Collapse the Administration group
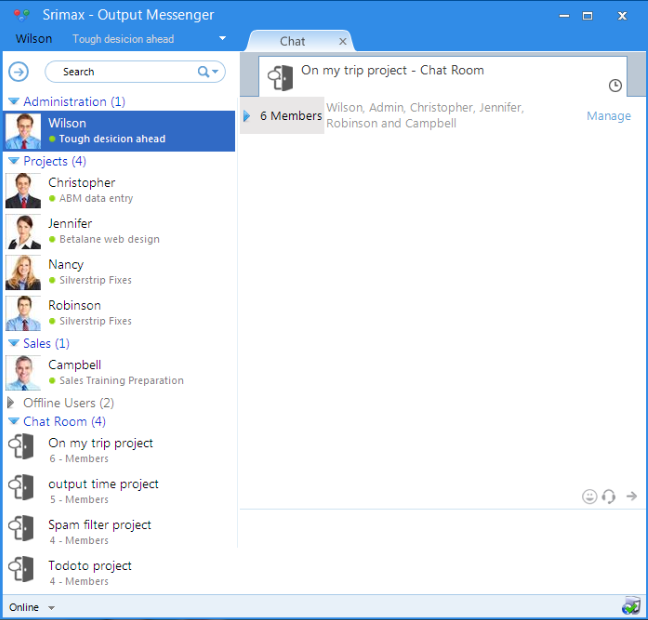Screen dimensions: 648x620 13,102
